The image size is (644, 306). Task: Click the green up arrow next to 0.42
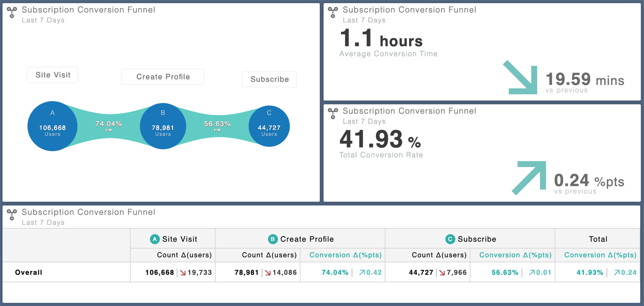pyautogui.click(x=362, y=272)
